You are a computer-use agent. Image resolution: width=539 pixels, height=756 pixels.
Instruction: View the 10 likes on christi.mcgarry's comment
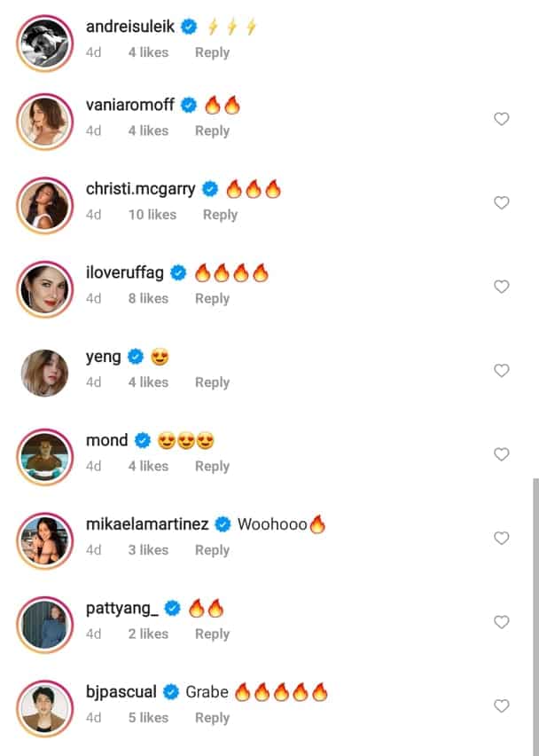[x=152, y=215]
